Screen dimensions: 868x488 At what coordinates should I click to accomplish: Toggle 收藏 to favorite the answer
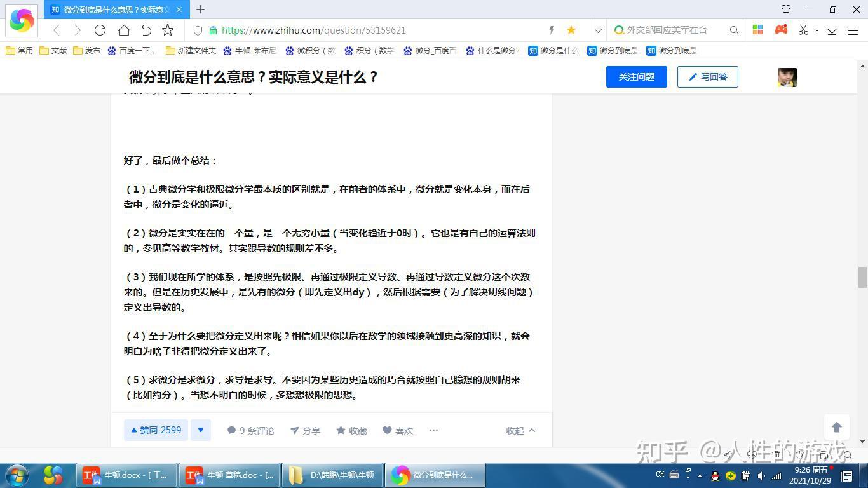point(352,430)
